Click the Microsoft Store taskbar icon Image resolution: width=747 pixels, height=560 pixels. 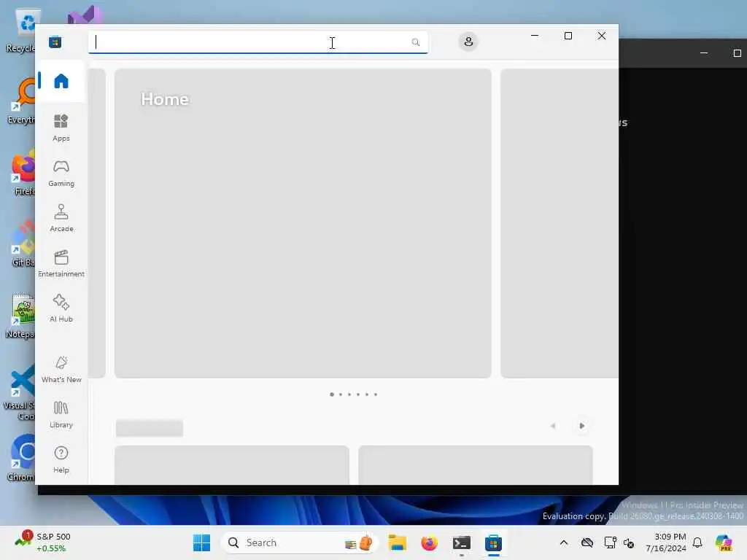tap(494, 542)
